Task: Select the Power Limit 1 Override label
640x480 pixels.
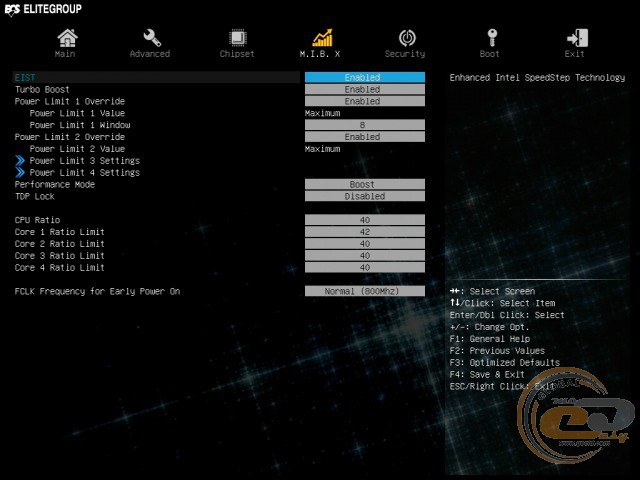Action: click(x=70, y=101)
